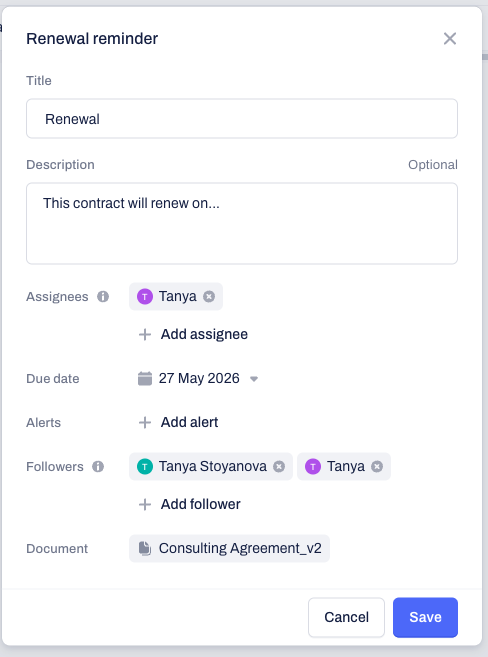Click into the Description text area
The image size is (488, 657).
[x=242, y=223]
